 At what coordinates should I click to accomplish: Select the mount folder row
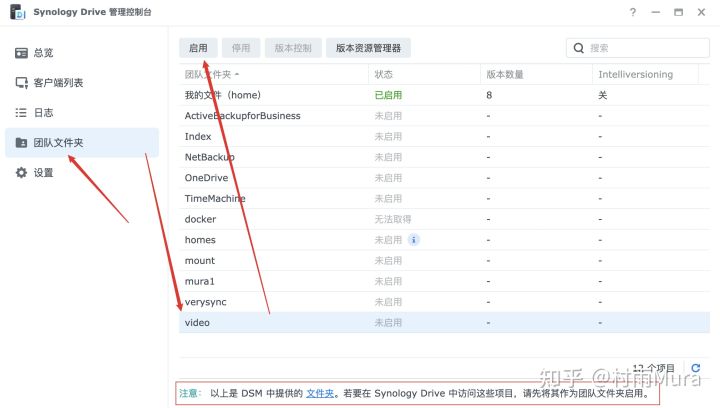pyautogui.click(x=444, y=261)
